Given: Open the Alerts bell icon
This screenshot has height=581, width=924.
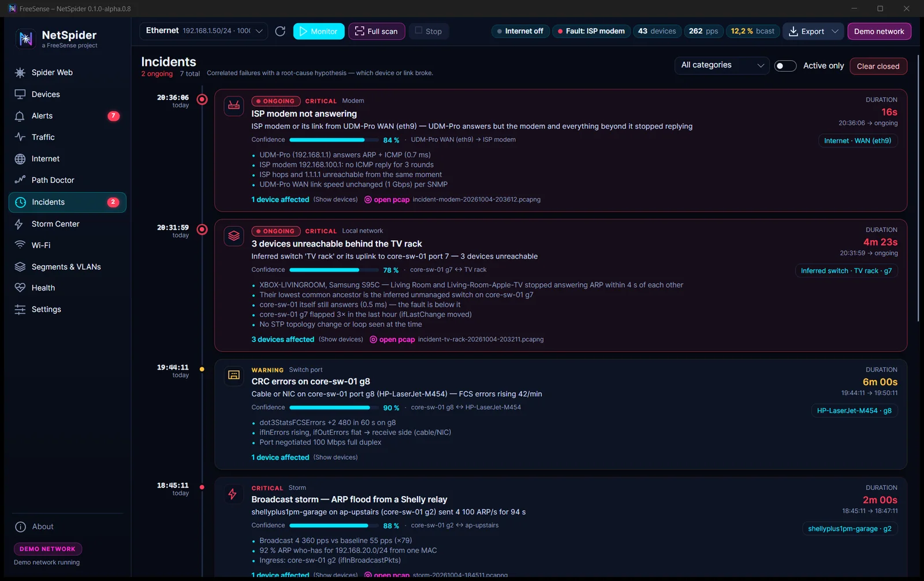Looking at the screenshot, I should (x=20, y=116).
